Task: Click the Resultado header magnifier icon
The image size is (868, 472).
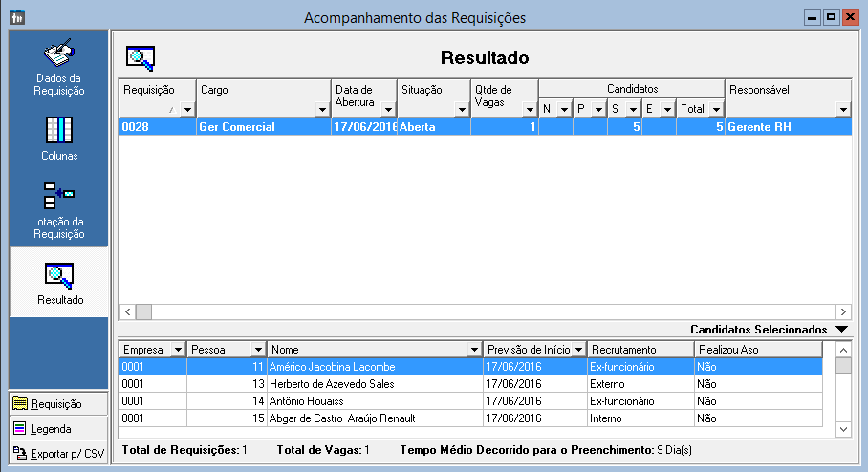Action: click(141, 58)
